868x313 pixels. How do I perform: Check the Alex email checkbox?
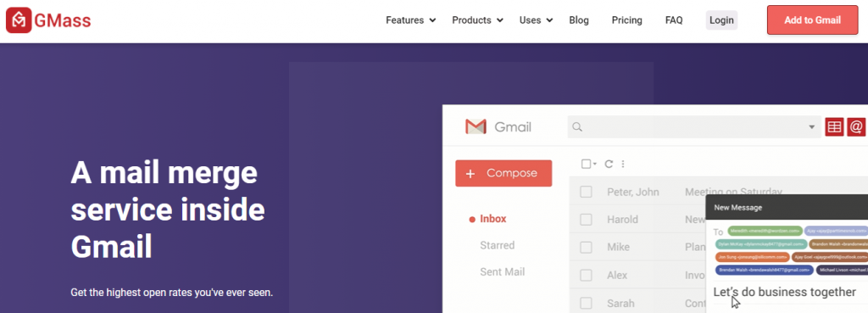pos(586,276)
